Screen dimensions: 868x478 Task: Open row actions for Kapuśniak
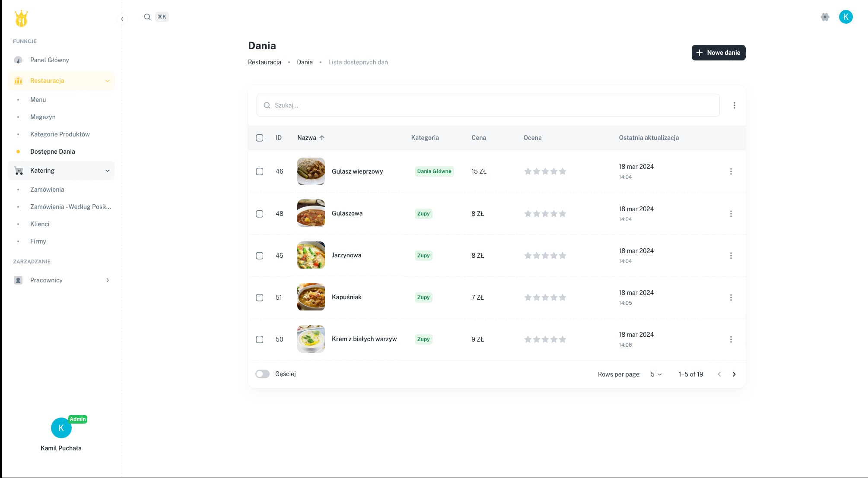[x=731, y=298]
